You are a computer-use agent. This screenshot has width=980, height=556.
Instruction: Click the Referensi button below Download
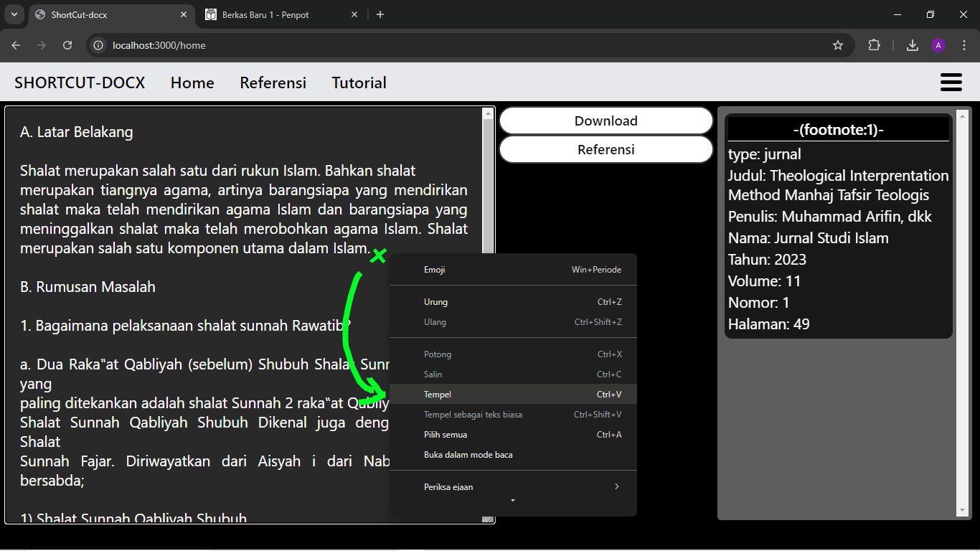(x=606, y=149)
